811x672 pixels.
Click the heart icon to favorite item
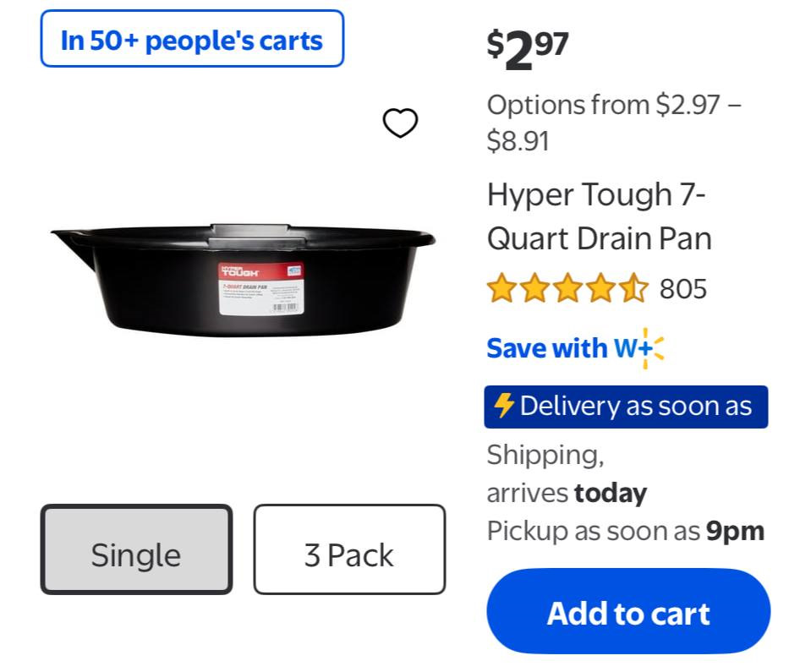(400, 123)
